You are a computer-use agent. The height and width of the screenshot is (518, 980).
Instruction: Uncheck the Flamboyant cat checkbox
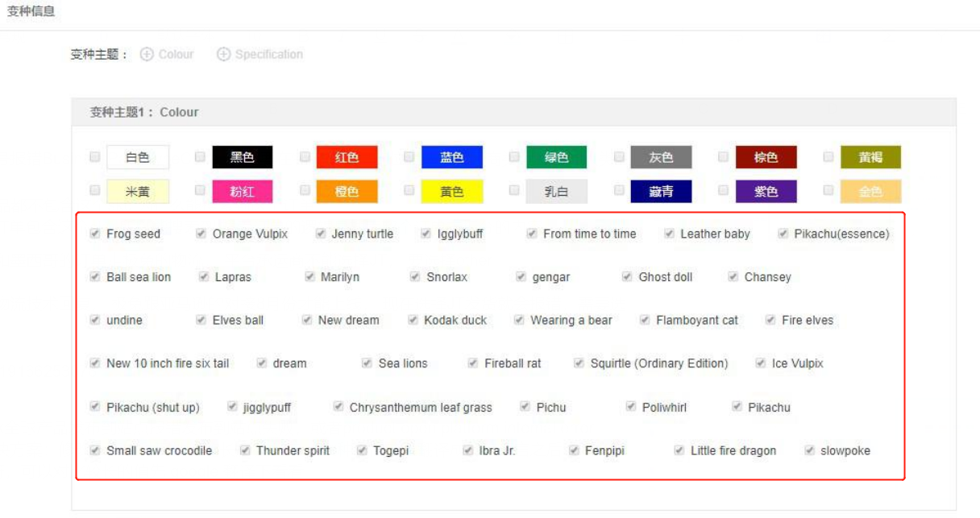pyautogui.click(x=645, y=320)
